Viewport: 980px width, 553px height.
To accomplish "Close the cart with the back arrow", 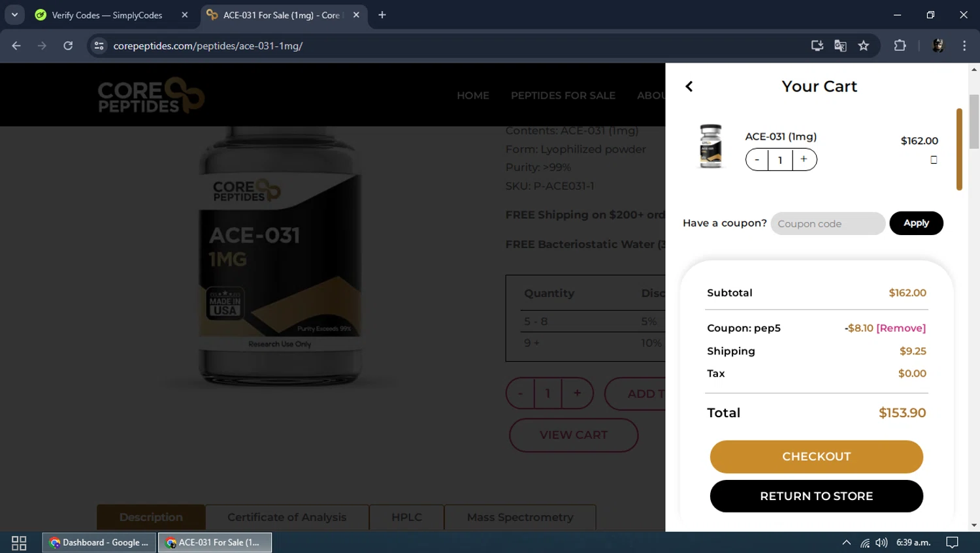I will [689, 86].
